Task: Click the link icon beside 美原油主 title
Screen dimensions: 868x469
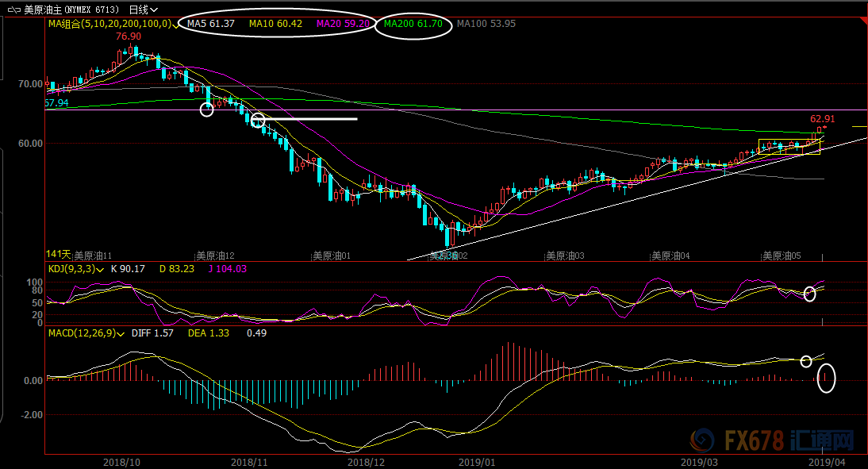Action: [x=13, y=10]
